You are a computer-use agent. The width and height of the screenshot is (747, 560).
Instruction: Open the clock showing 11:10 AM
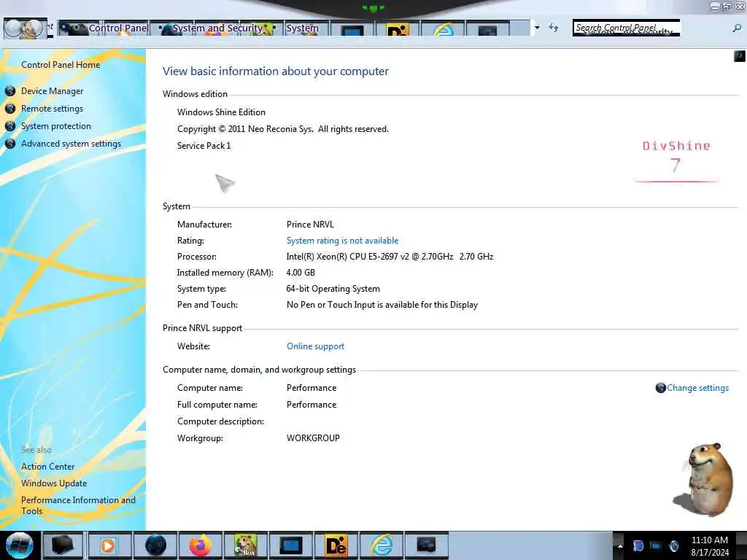click(709, 545)
